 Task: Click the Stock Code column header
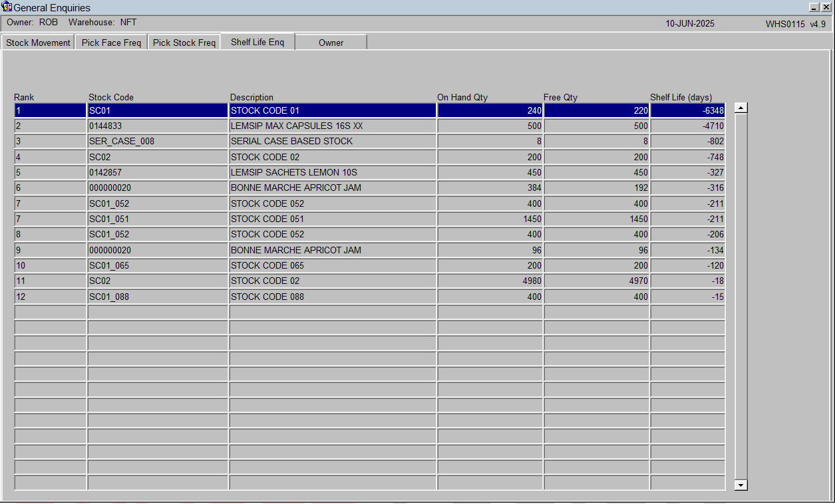111,97
